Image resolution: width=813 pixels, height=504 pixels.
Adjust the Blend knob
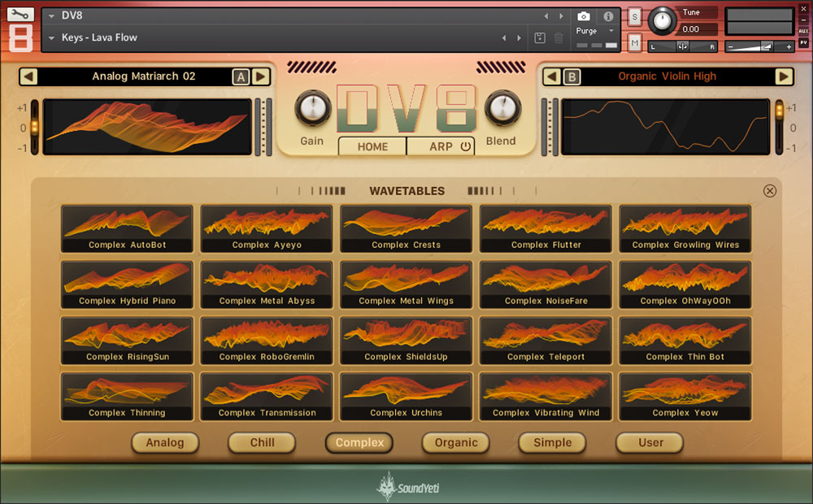pos(502,108)
